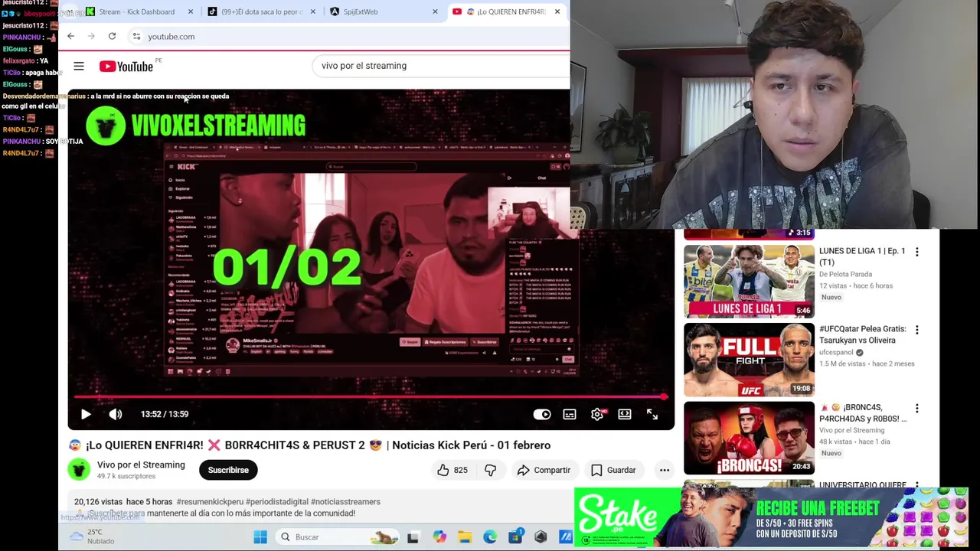The height and width of the screenshot is (551, 980).
Task: Like the video (825)
Action: tap(452, 470)
